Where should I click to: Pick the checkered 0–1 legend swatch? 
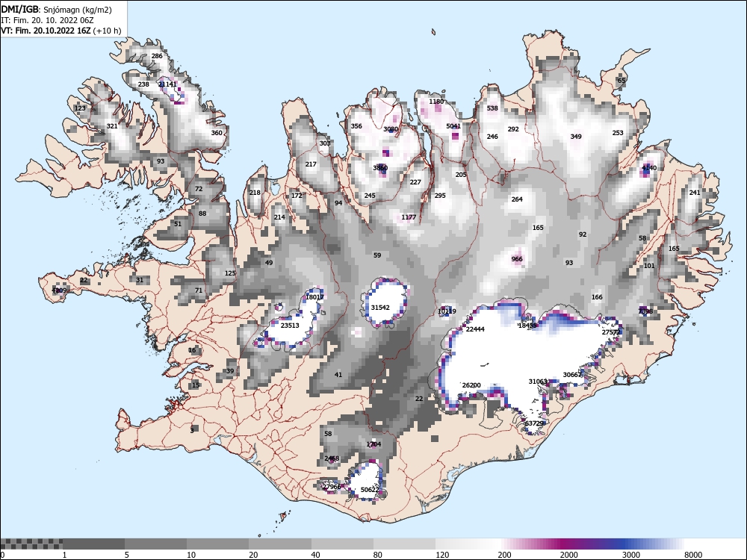click(x=31, y=544)
